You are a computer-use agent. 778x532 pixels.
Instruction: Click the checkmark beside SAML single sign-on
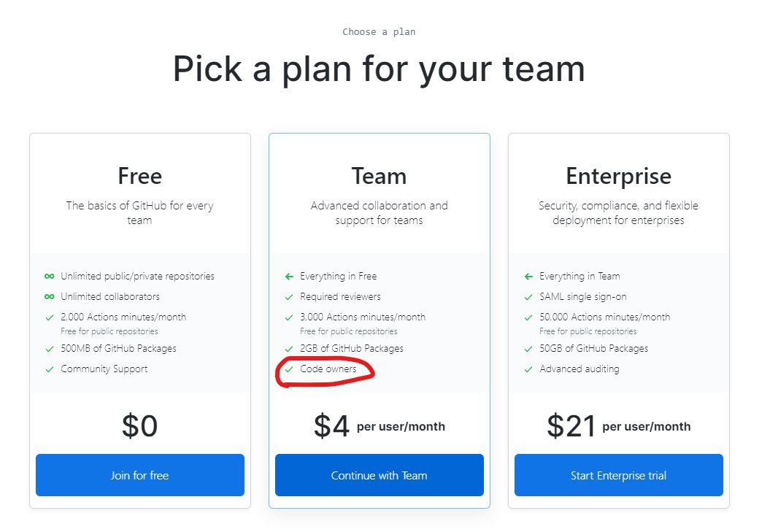(x=528, y=297)
